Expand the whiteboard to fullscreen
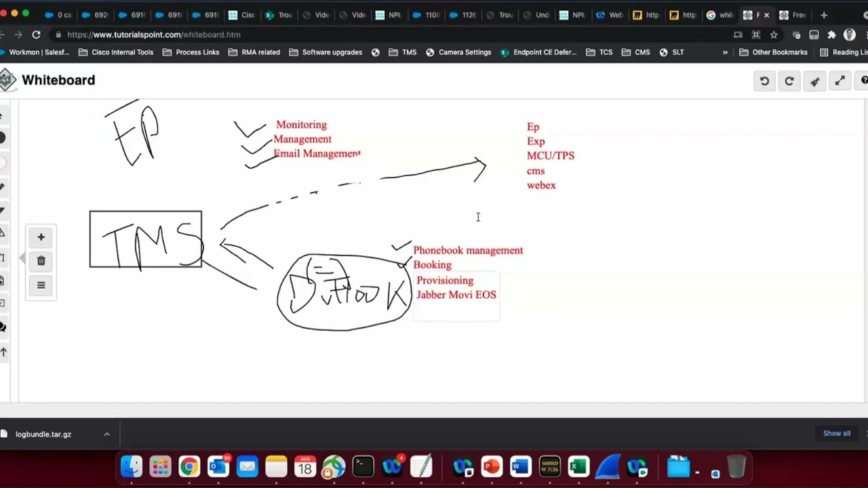This screenshot has height=488, width=868. [840, 81]
